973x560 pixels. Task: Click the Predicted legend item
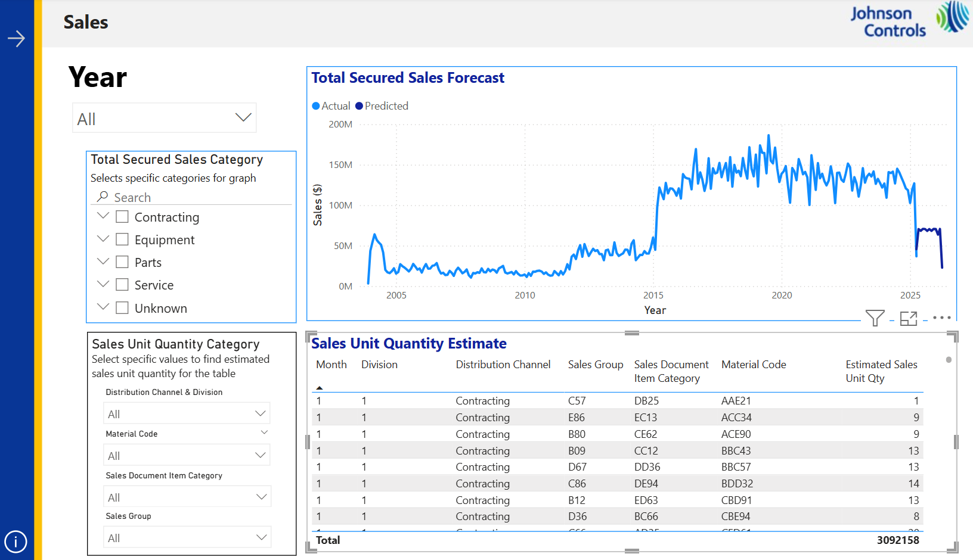(382, 106)
